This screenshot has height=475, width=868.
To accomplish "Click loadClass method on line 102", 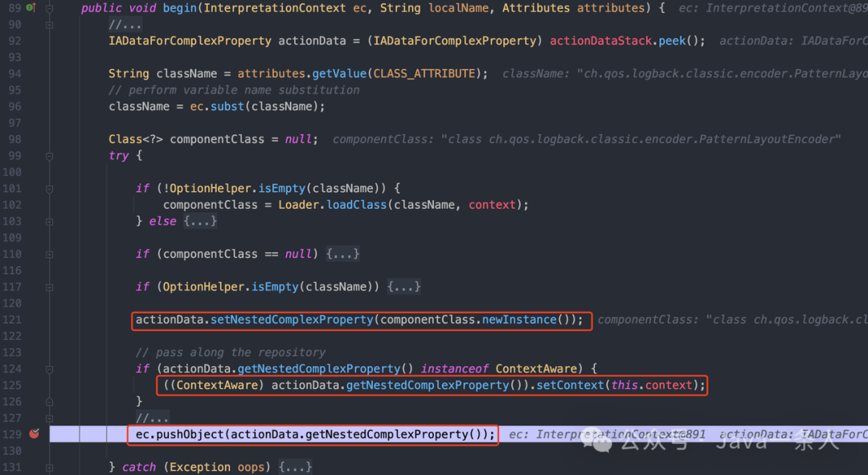I will coord(357,205).
